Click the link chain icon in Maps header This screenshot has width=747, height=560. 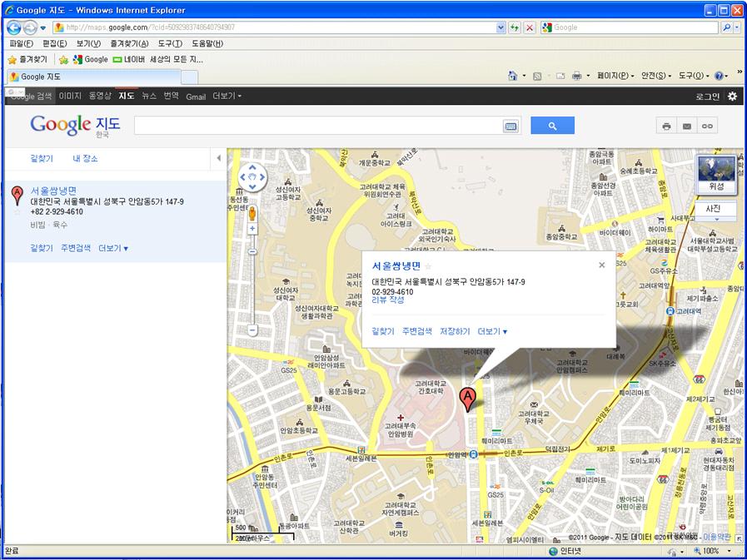click(707, 126)
